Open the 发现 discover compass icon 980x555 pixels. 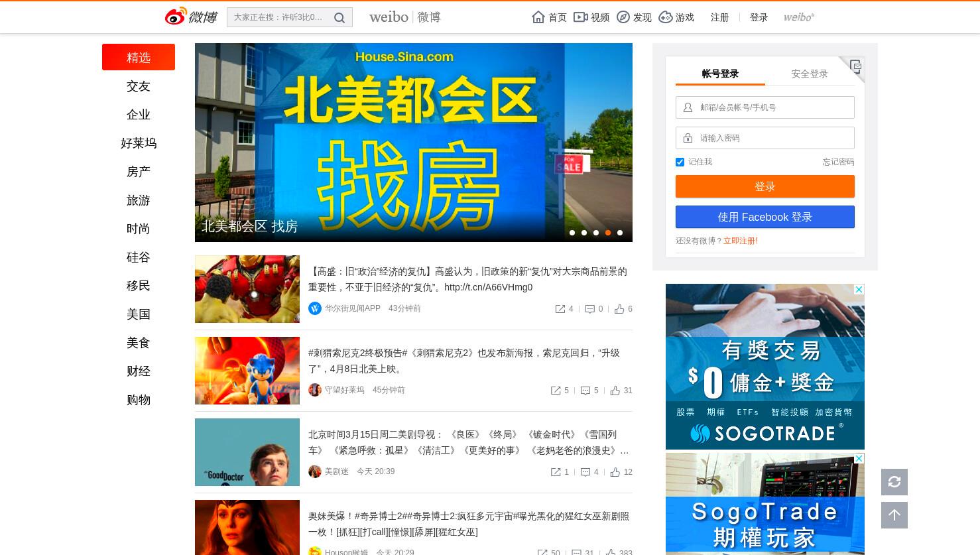[623, 17]
